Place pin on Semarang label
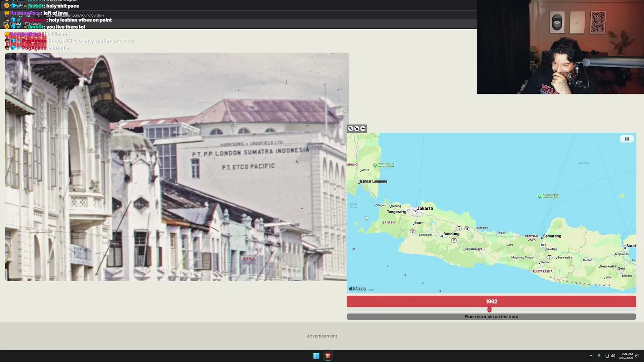Image resolution: width=644 pixels, height=362 pixels. tap(552, 236)
